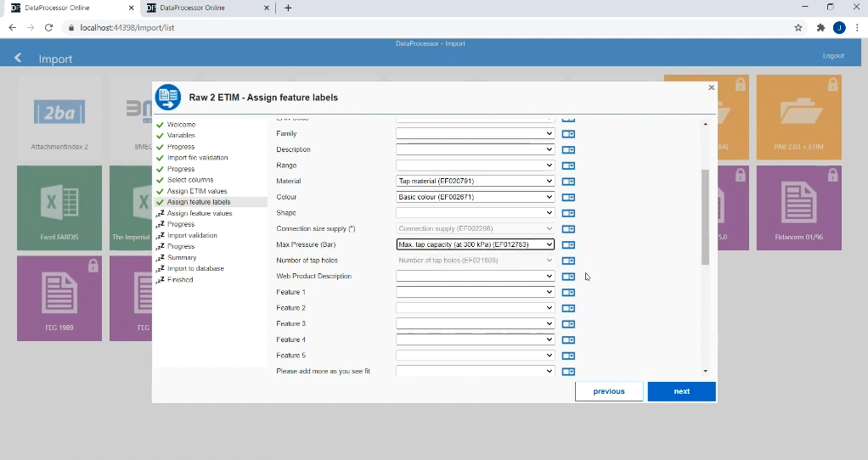The height and width of the screenshot is (460, 868).
Task: Click the mapping icon beside Feature 3
Action: (568, 324)
